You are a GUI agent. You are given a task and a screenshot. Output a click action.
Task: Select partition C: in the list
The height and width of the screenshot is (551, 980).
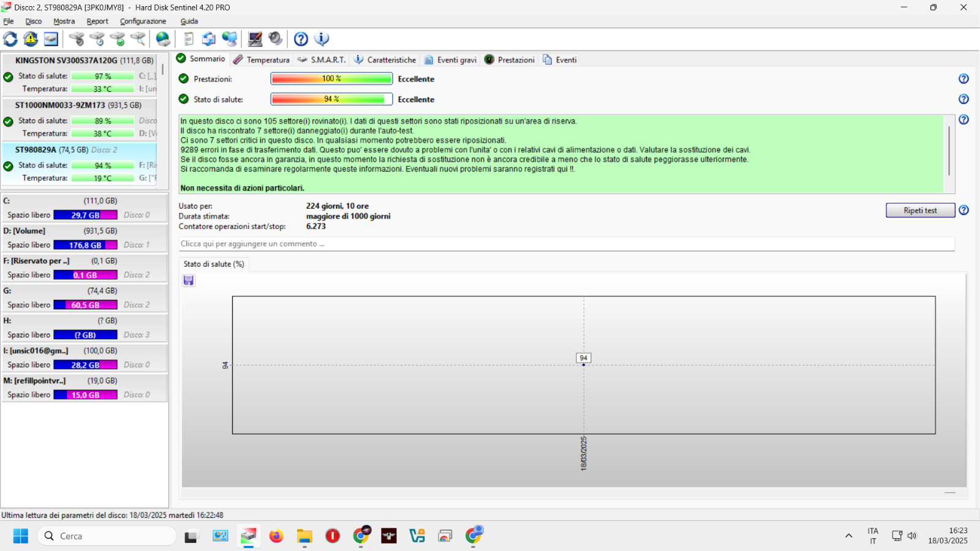[85, 208]
